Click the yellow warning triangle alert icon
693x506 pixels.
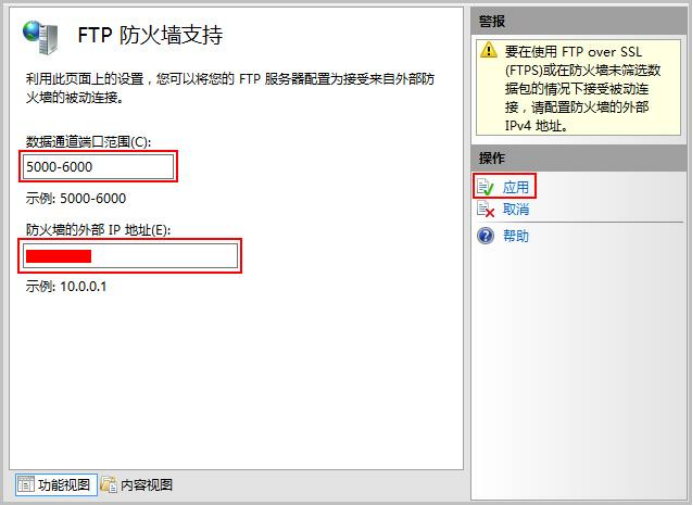(x=488, y=50)
